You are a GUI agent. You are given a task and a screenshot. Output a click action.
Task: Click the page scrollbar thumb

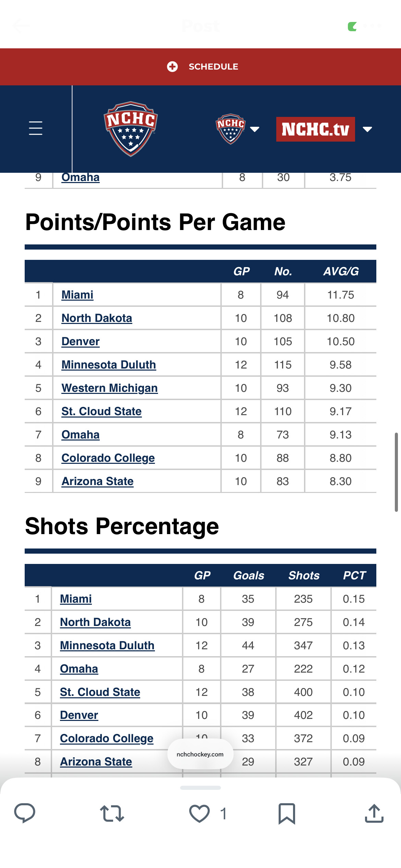(396, 472)
